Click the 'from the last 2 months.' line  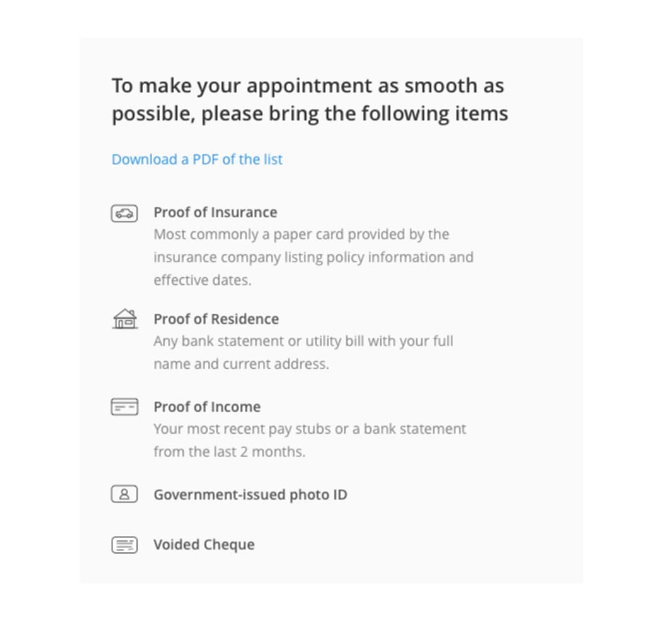pos(229,452)
